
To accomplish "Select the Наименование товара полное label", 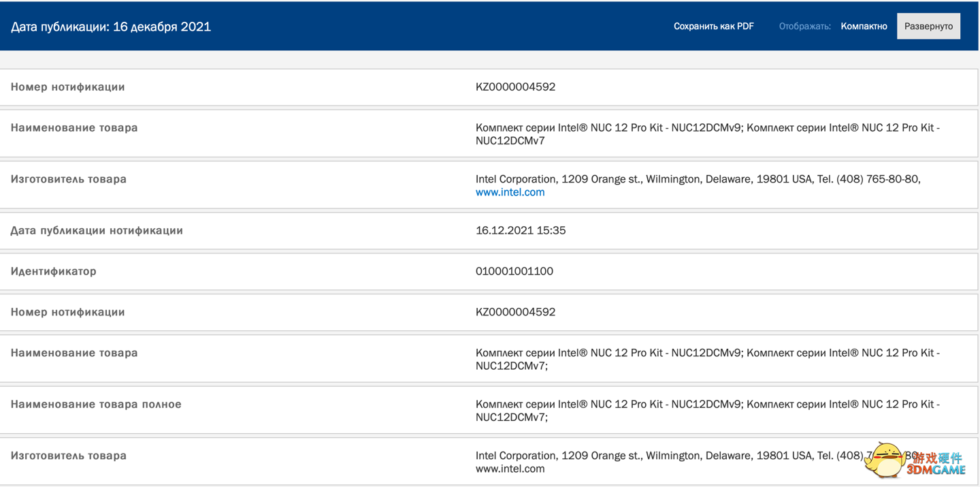I will pos(96,404).
